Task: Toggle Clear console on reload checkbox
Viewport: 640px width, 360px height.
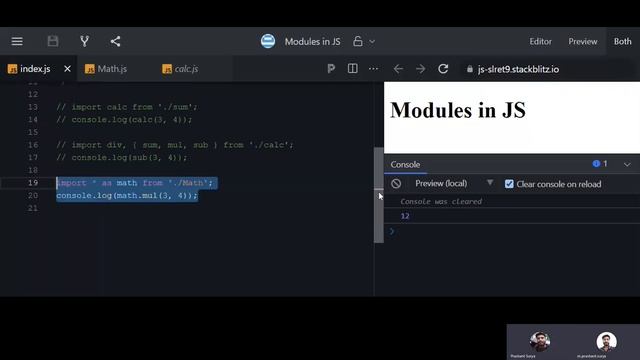Action: 509,184
